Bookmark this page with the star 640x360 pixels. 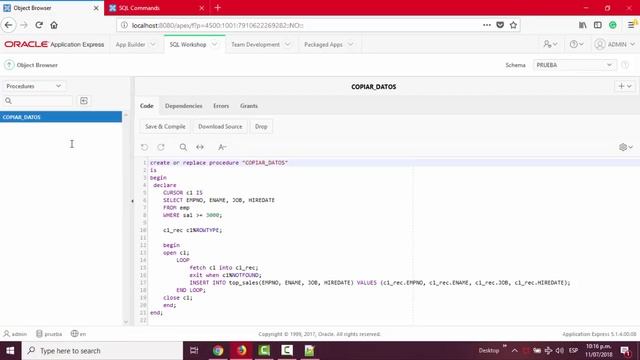point(513,25)
